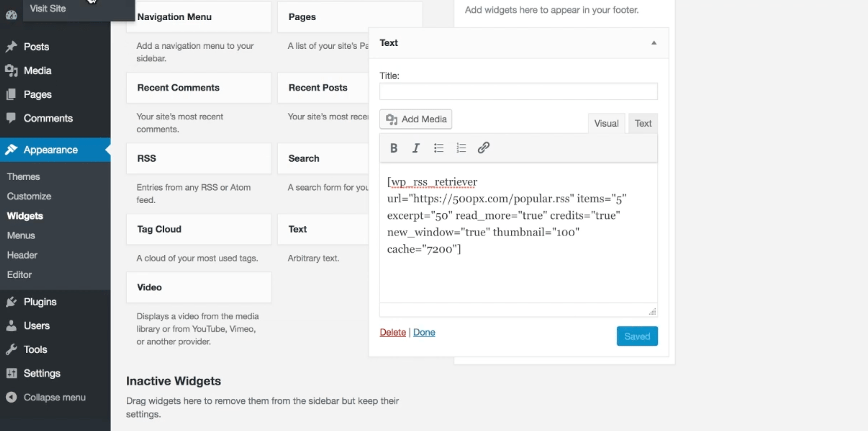This screenshot has width=868, height=431.
Task: Open Settings from the sidebar icon
Action: coord(11,373)
